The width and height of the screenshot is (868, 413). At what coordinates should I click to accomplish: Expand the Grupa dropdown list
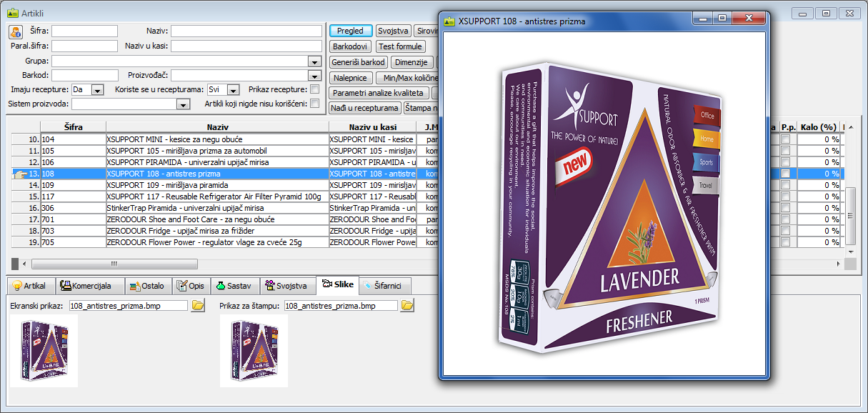click(x=315, y=61)
